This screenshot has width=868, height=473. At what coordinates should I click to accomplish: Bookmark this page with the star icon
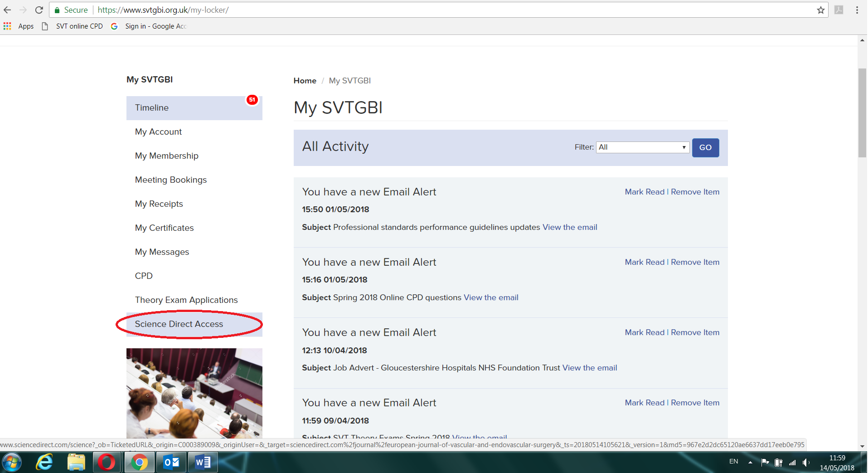coord(820,10)
